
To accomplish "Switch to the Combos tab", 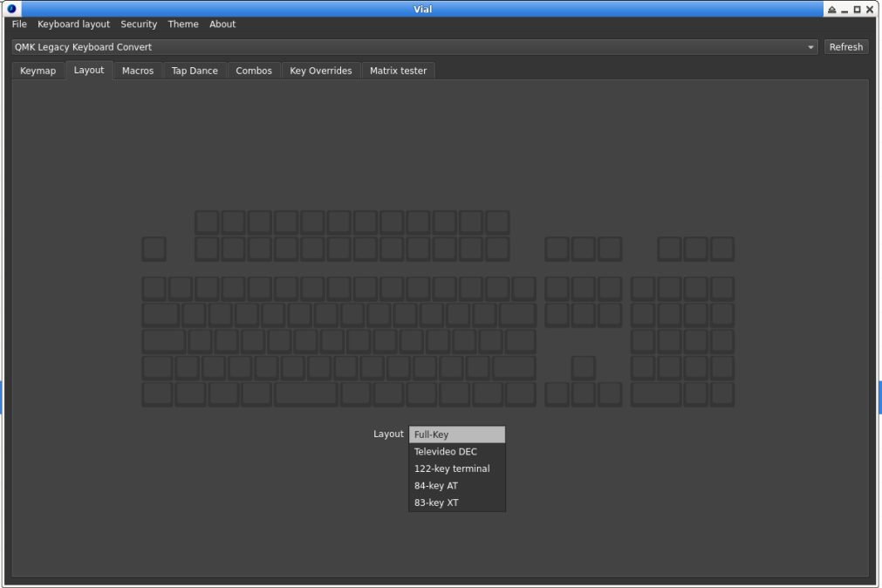I will (x=254, y=70).
